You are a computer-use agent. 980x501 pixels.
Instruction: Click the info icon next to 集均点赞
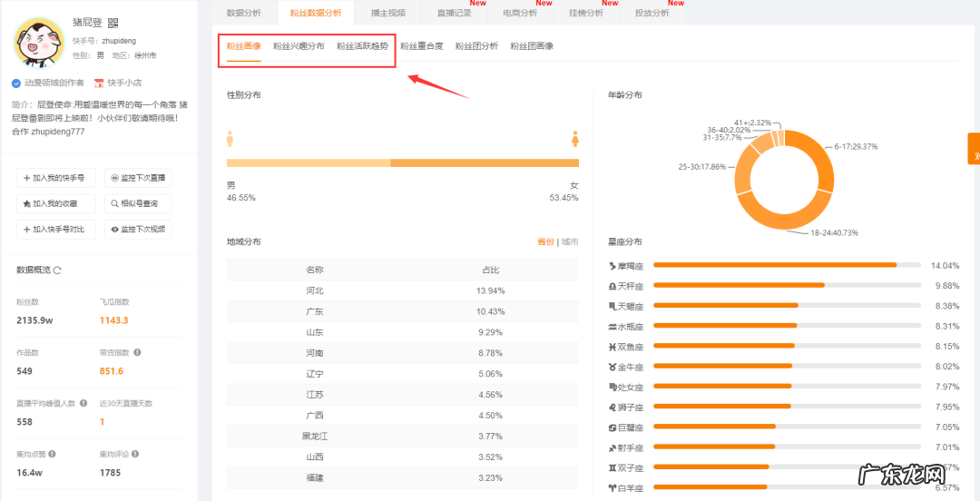[54, 454]
